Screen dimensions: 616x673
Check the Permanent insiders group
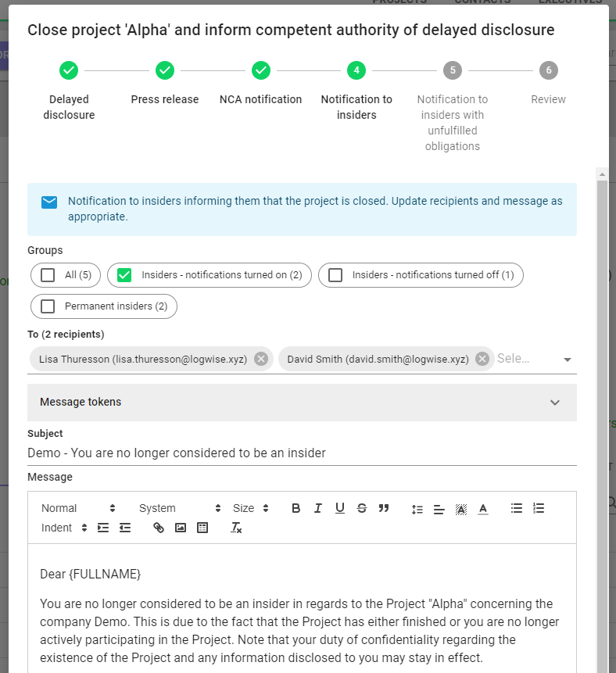pyautogui.click(x=48, y=306)
